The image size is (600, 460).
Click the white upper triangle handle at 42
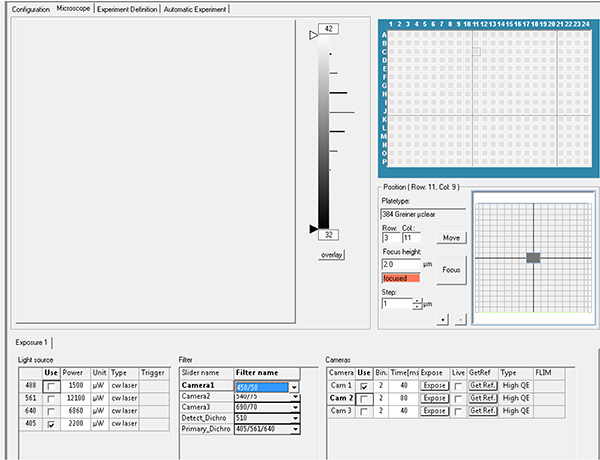click(x=313, y=35)
